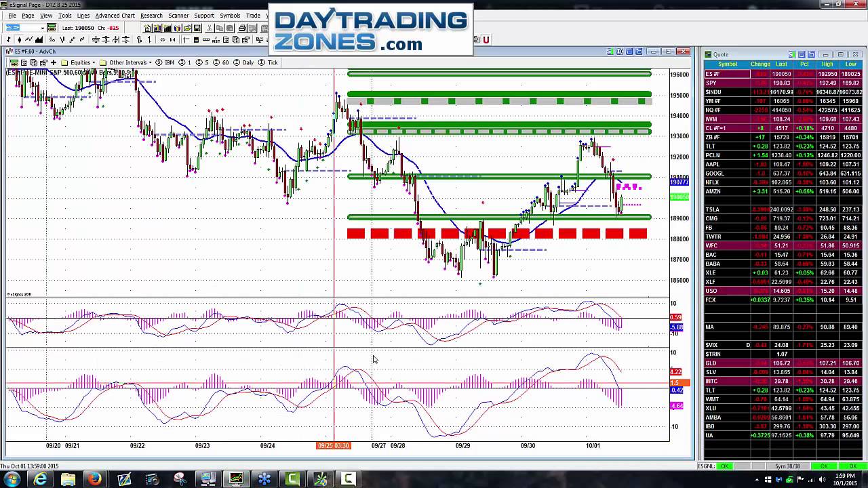Toggle interval link icon in chart title bar
Screen dimensions: 868x488
point(619,52)
